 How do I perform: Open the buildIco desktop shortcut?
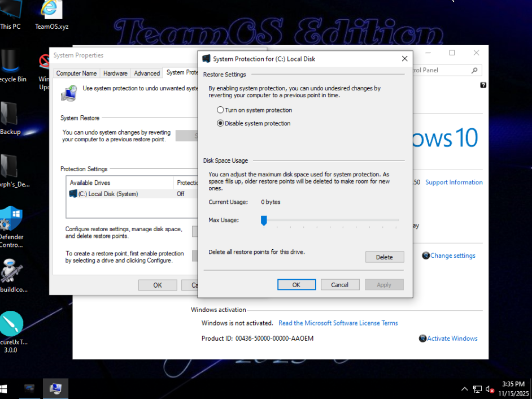(12, 276)
